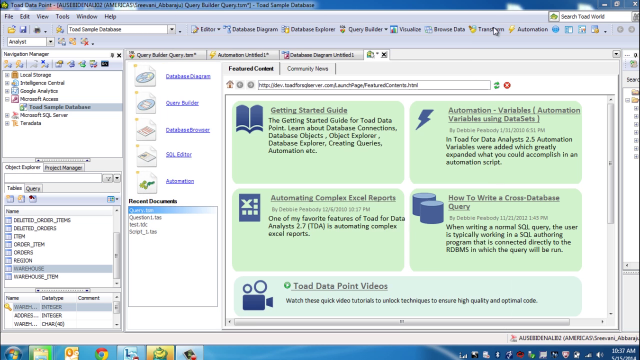This screenshot has height=360, width=640.
Task: Open Question1.tas recent document
Action: tap(145, 218)
